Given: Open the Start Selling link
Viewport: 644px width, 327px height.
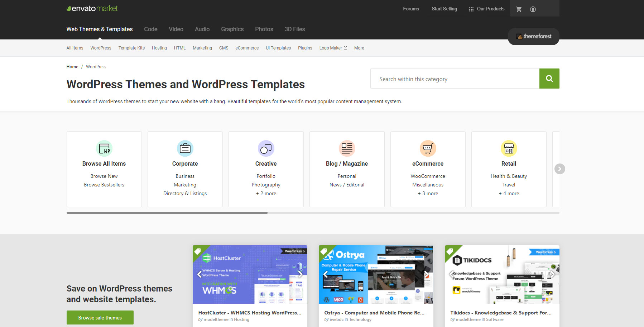Looking at the screenshot, I should pyautogui.click(x=444, y=9).
